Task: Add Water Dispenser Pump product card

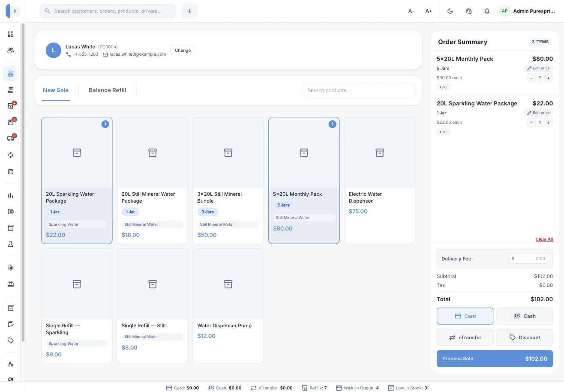Action: [228, 306]
